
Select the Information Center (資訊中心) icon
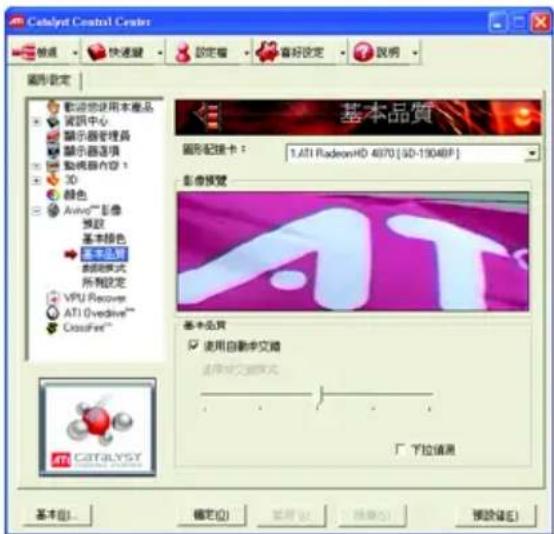click(x=53, y=121)
